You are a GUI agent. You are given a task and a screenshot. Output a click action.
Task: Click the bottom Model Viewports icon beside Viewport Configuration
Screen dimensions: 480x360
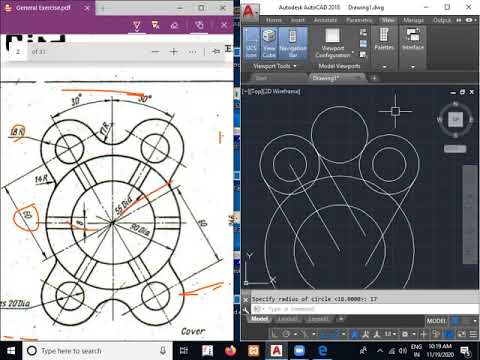[363, 54]
